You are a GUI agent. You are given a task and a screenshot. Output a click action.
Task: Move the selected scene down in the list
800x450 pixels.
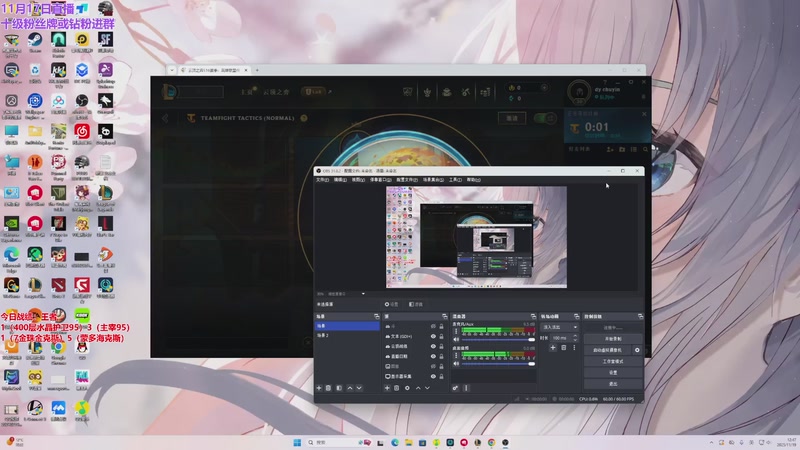coord(359,388)
